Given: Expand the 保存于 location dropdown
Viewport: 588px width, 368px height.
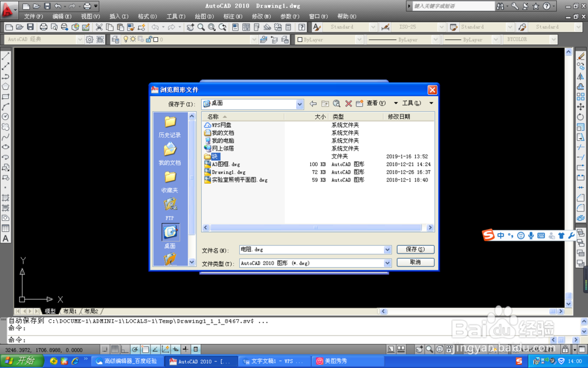Looking at the screenshot, I should 299,104.
